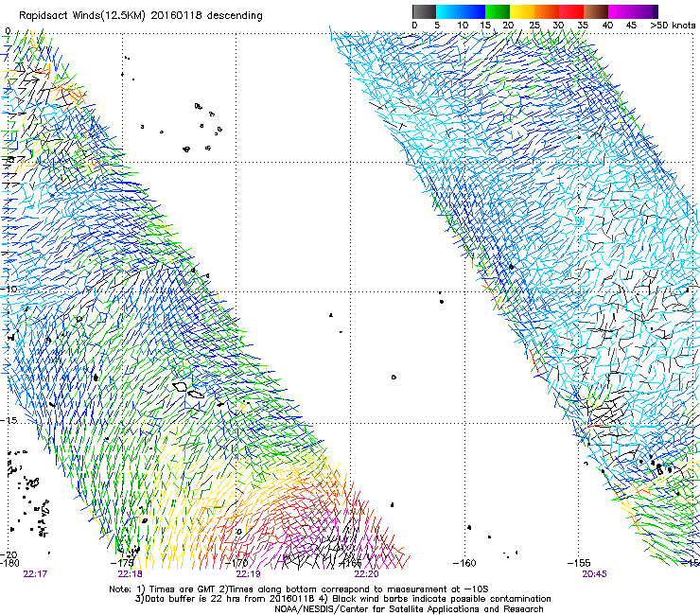This screenshot has height=615, width=700.
Task: Click the 'Times are GMT' note line
Action: [299, 589]
